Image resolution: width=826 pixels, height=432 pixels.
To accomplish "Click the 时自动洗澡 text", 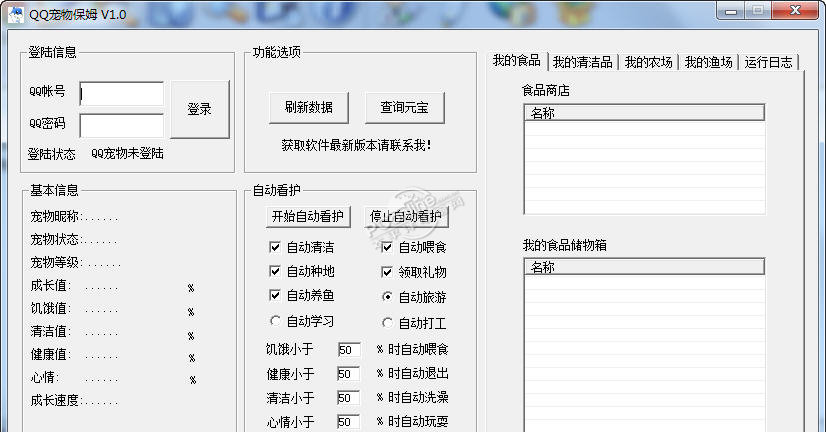I will (418, 397).
